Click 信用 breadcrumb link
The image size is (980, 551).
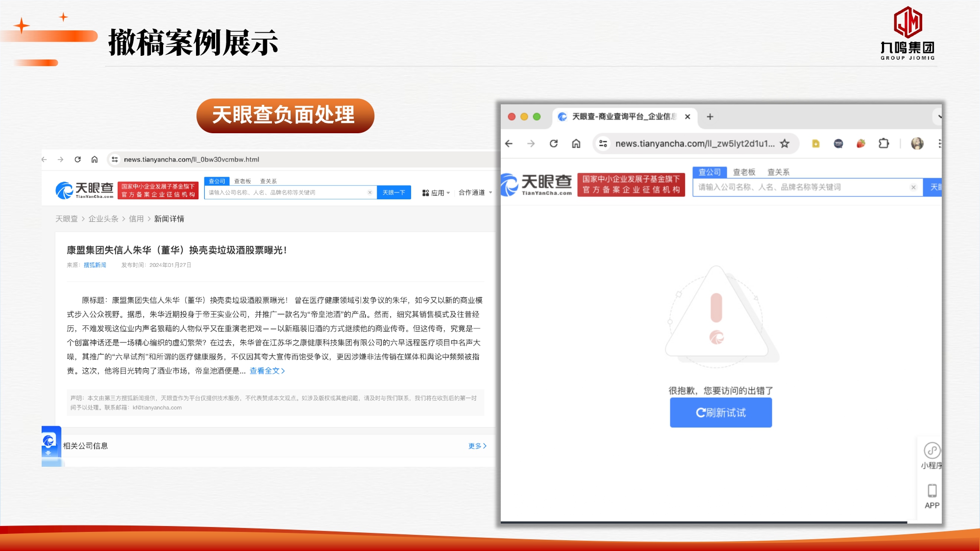click(x=136, y=218)
